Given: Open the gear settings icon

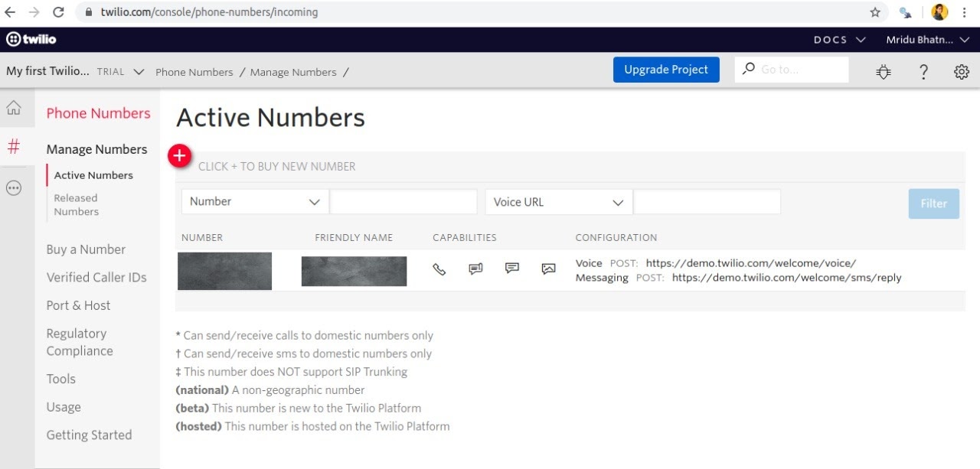Looking at the screenshot, I should (x=962, y=72).
